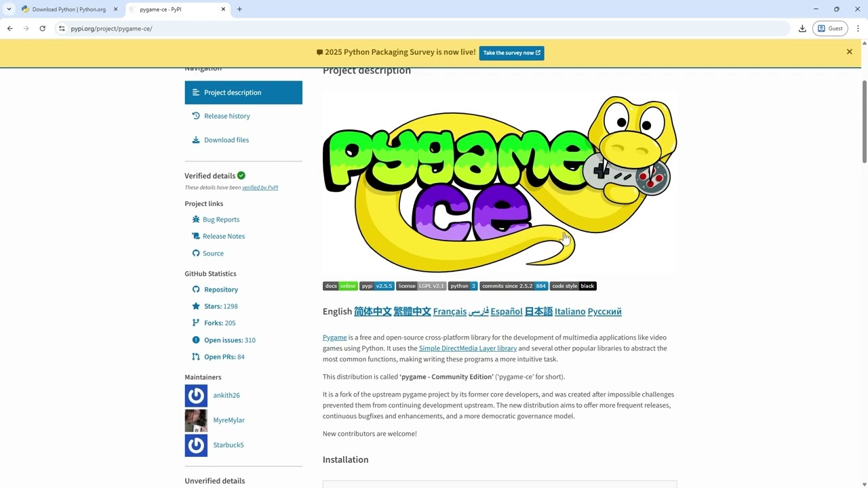868x488 pixels.
Task: Open the downloads icon in the Chrome toolbar
Action: (802, 28)
